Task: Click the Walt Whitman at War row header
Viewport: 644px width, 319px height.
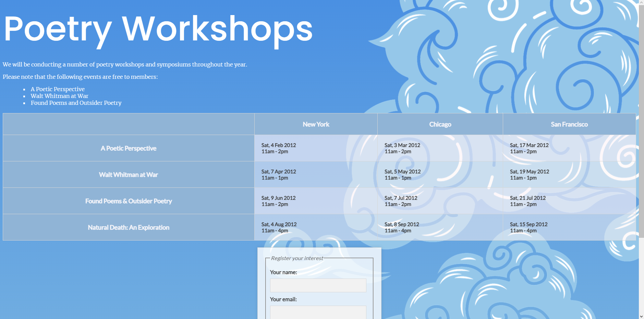Action: (x=129, y=175)
